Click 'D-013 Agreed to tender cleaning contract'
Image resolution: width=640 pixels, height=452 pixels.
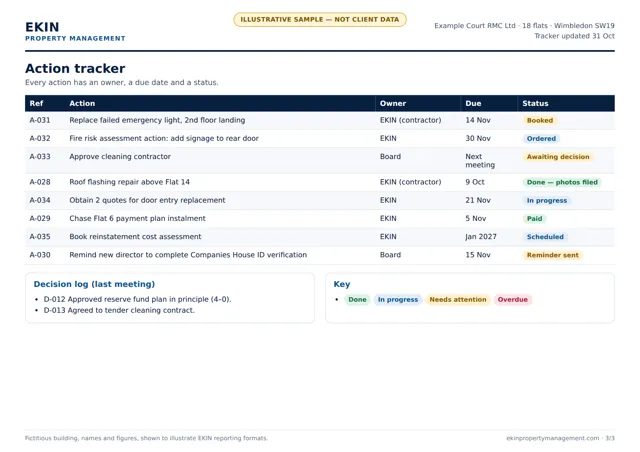[119, 310]
